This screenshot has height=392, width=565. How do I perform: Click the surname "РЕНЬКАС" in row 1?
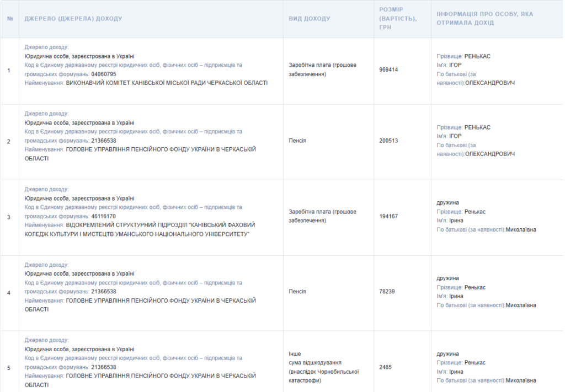[477, 56]
